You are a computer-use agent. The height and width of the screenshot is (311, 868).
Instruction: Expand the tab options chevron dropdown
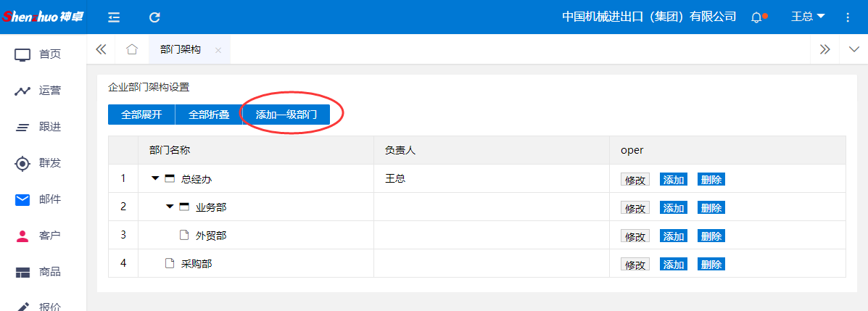tap(853, 49)
